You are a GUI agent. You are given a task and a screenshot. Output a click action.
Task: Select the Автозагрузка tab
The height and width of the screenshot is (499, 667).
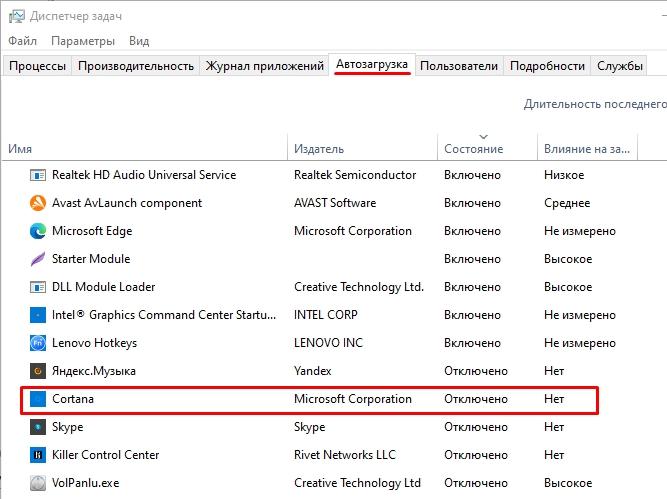point(372,64)
